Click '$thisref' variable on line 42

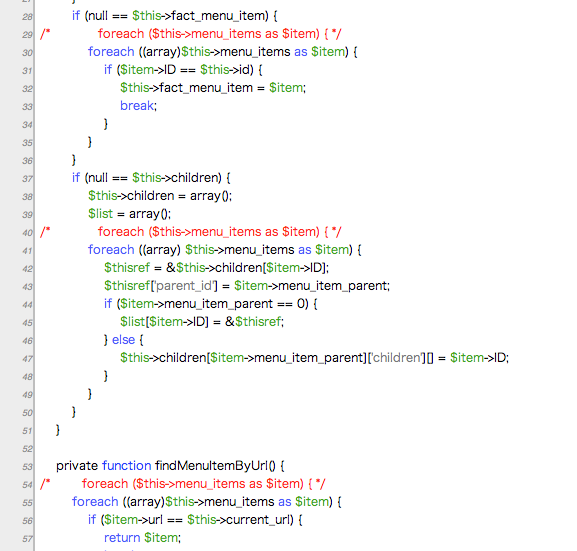127,268
